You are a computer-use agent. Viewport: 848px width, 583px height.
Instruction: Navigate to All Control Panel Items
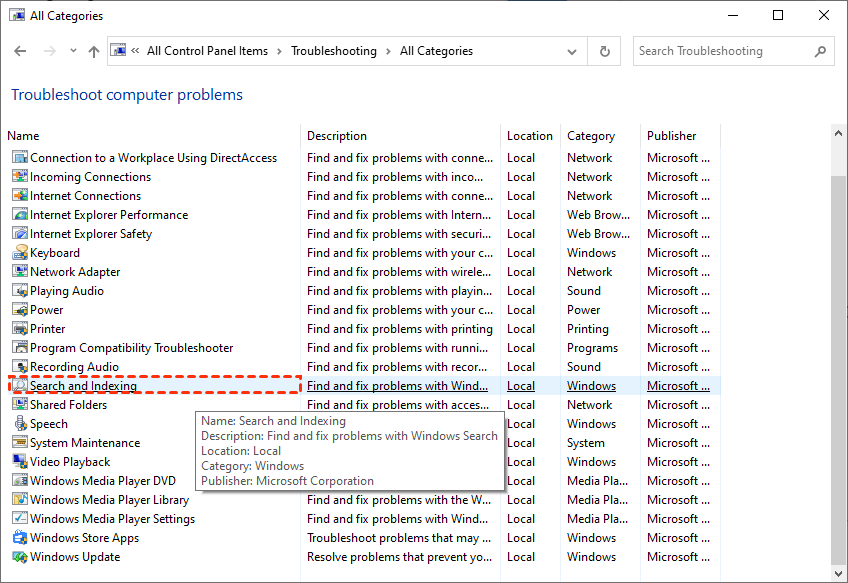207,51
